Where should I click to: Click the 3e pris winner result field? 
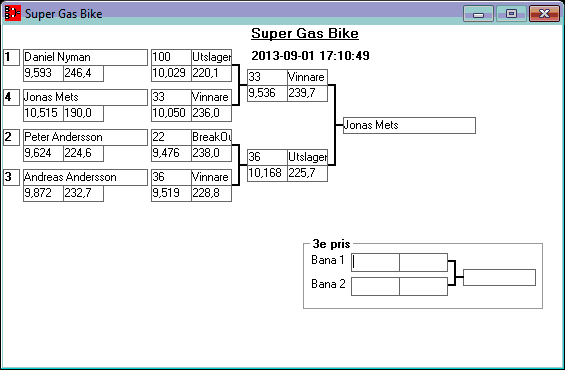click(x=499, y=277)
